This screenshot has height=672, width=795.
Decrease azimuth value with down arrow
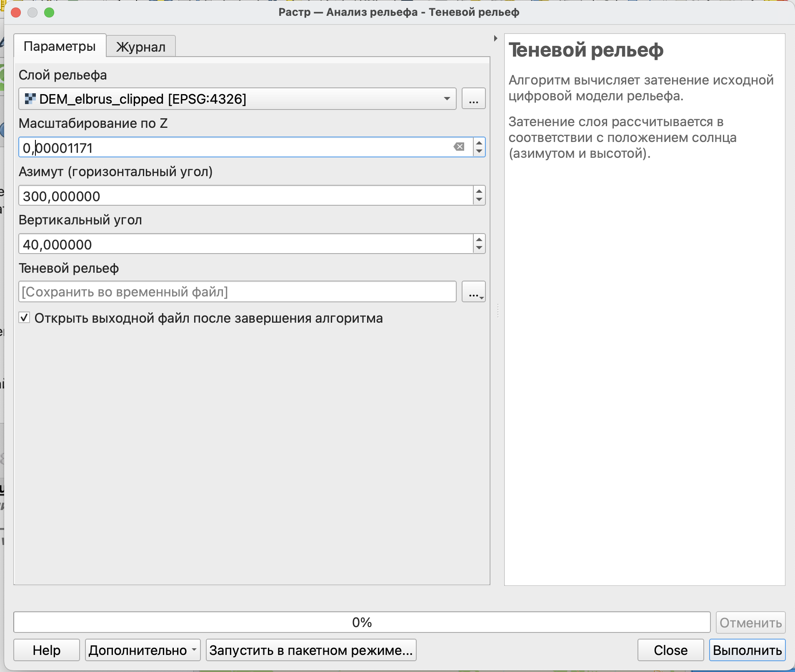tap(479, 200)
